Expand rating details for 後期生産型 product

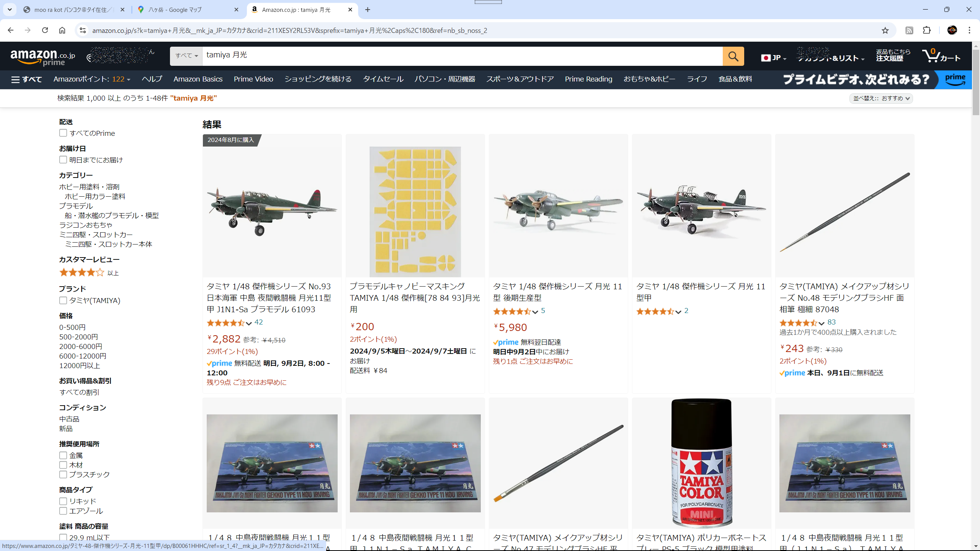click(535, 312)
